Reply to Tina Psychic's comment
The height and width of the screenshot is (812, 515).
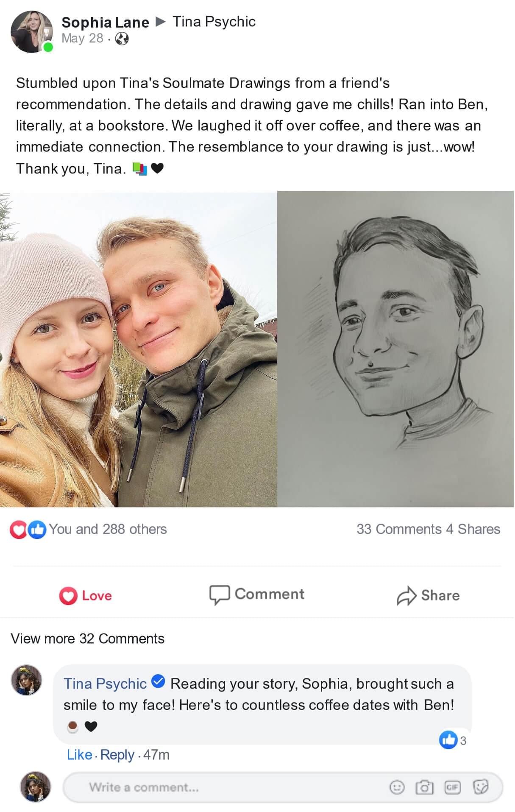[x=117, y=755]
